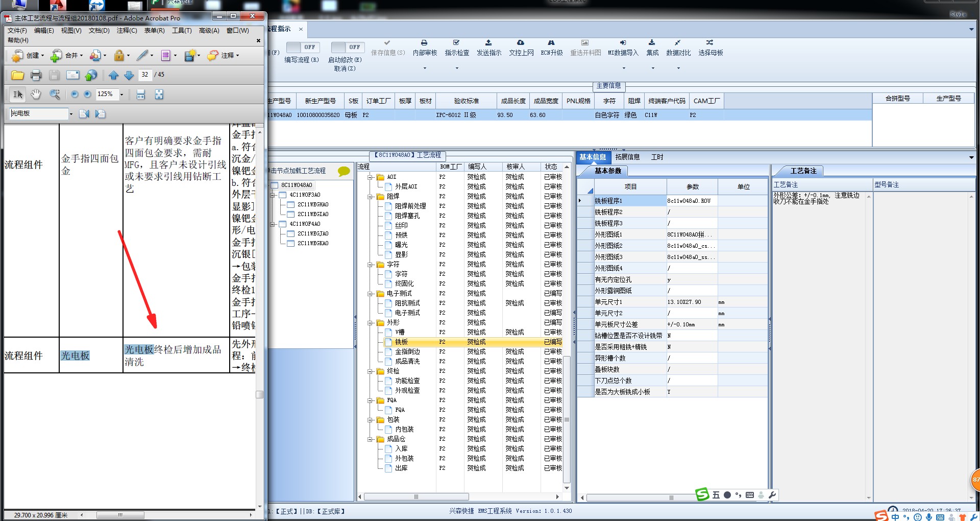
Task: Click the zoom out minus button
Action: (75, 94)
